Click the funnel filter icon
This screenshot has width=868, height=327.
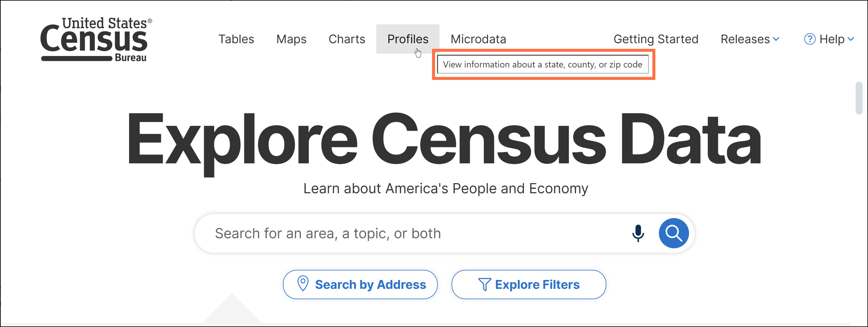[484, 284]
